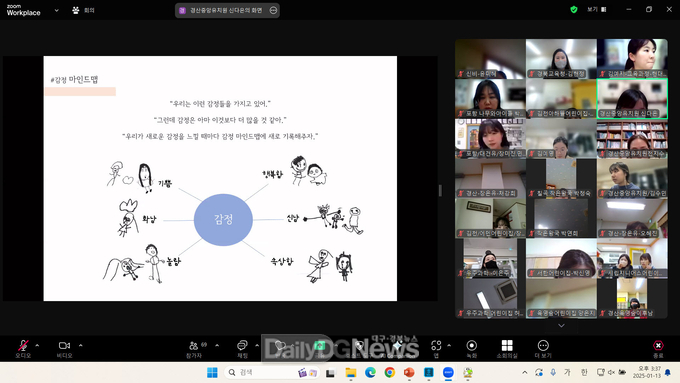This screenshot has width=680, height=383.
Task: Click the taskbar 검색 search box
Action: click(272, 372)
